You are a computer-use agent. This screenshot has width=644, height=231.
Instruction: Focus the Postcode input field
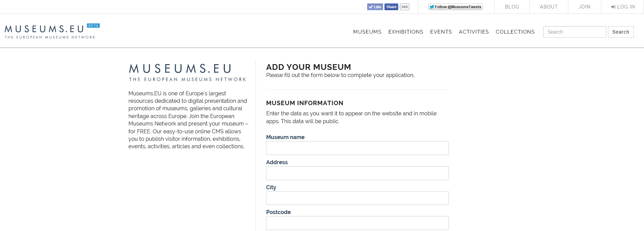point(357,223)
